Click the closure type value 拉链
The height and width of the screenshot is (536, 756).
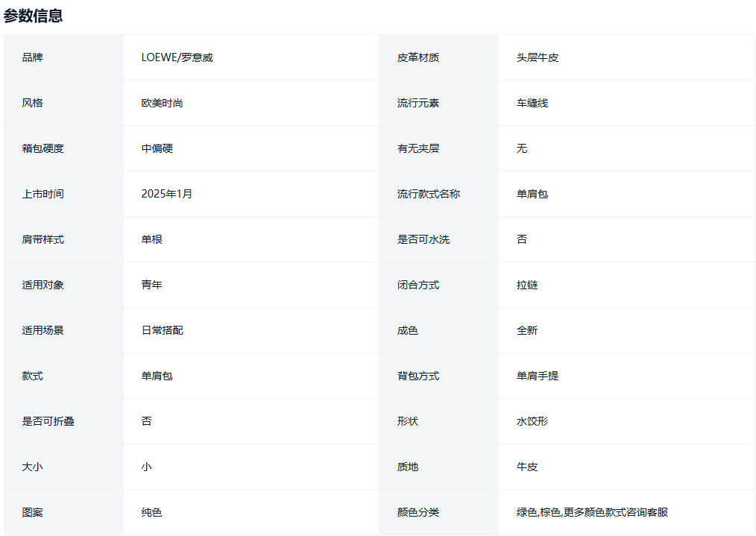pos(527,285)
